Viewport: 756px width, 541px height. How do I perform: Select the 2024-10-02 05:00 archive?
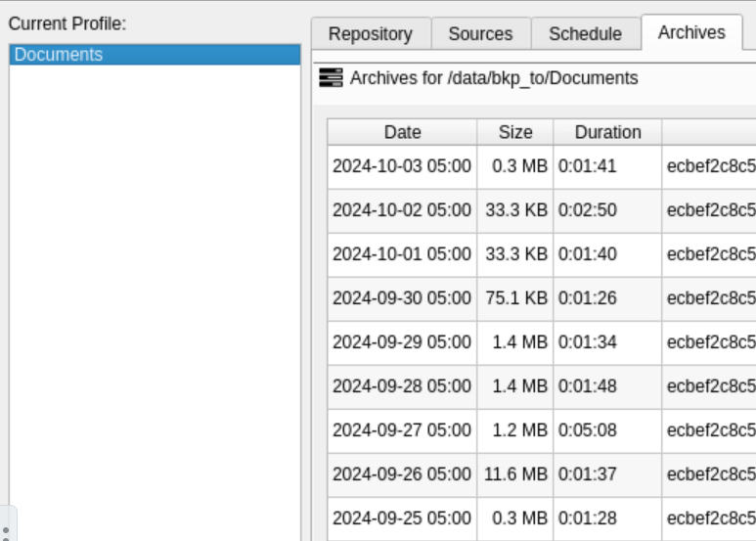click(542, 210)
